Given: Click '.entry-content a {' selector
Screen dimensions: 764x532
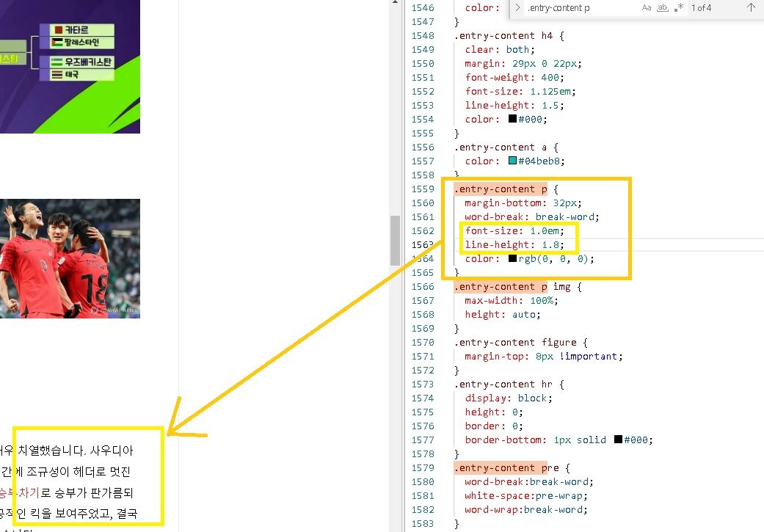Looking at the screenshot, I should click(x=506, y=147).
